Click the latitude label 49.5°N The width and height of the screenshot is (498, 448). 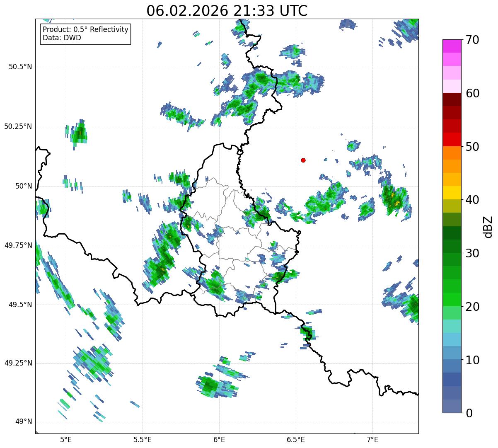(20, 305)
